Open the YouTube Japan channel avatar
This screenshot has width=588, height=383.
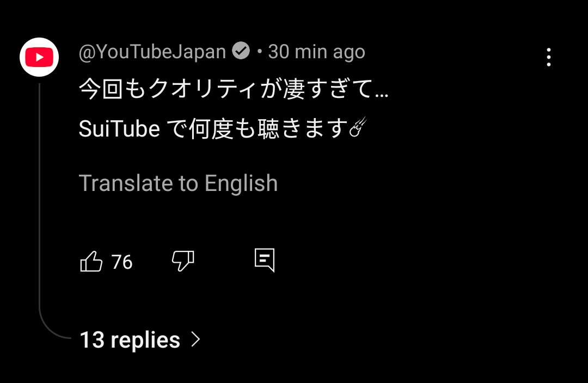pos(39,57)
